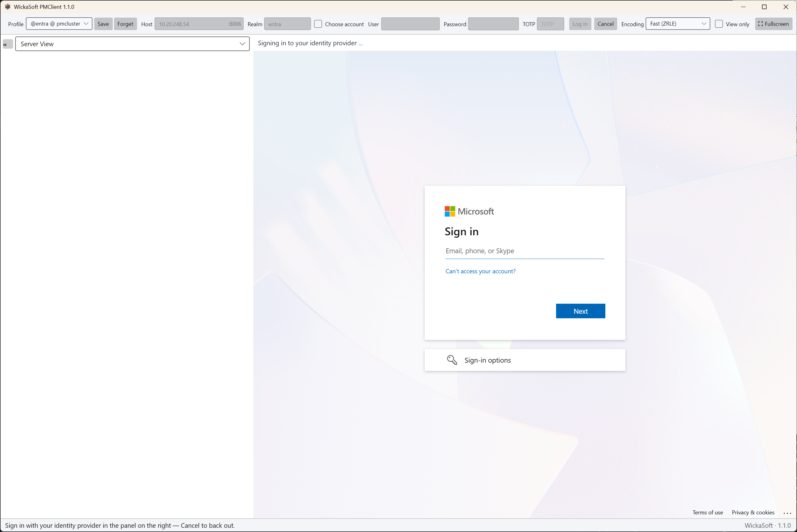Click the disabled Log in button
Image resolution: width=797 pixels, height=532 pixels.
(580, 24)
